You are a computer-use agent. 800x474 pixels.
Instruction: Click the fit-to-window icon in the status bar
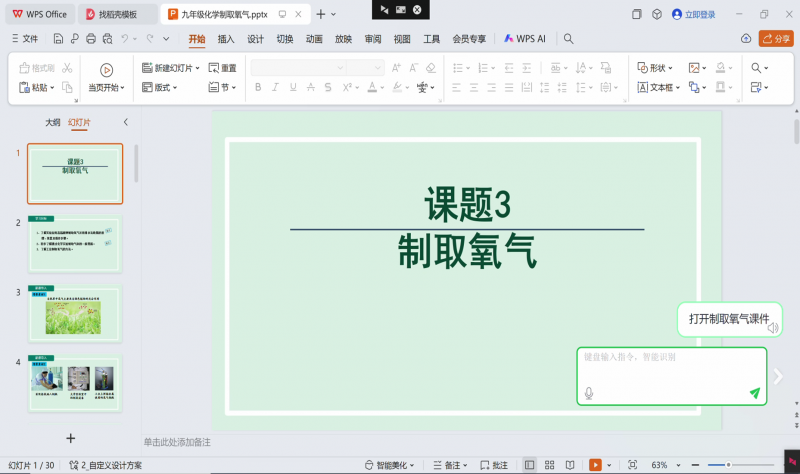(x=632, y=465)
